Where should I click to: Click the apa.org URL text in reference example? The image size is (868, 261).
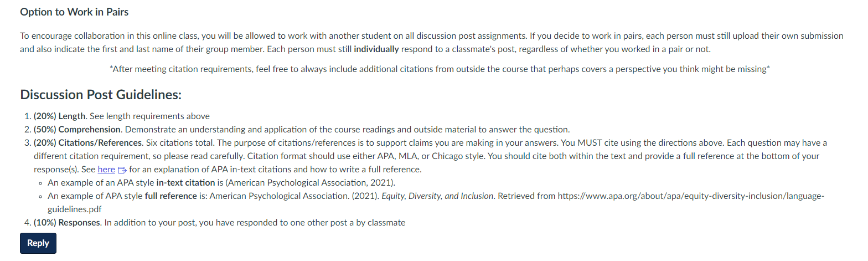pos(691,196)
